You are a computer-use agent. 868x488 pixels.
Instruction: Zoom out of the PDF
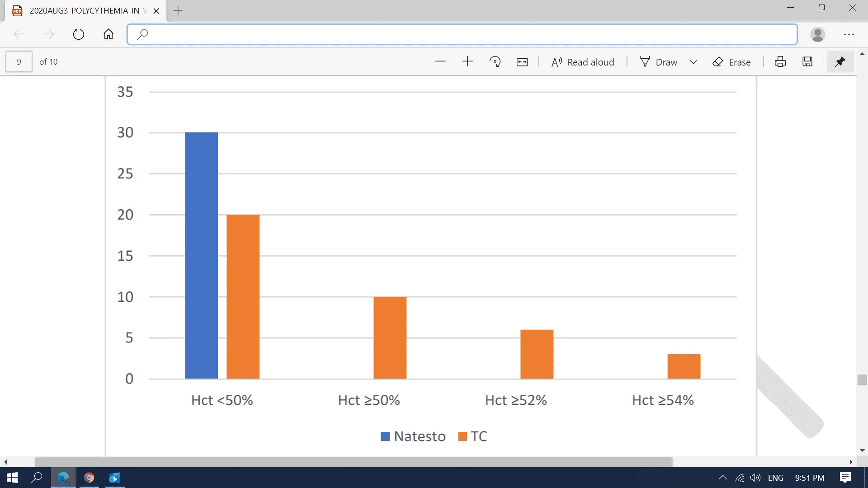[440, 61]
